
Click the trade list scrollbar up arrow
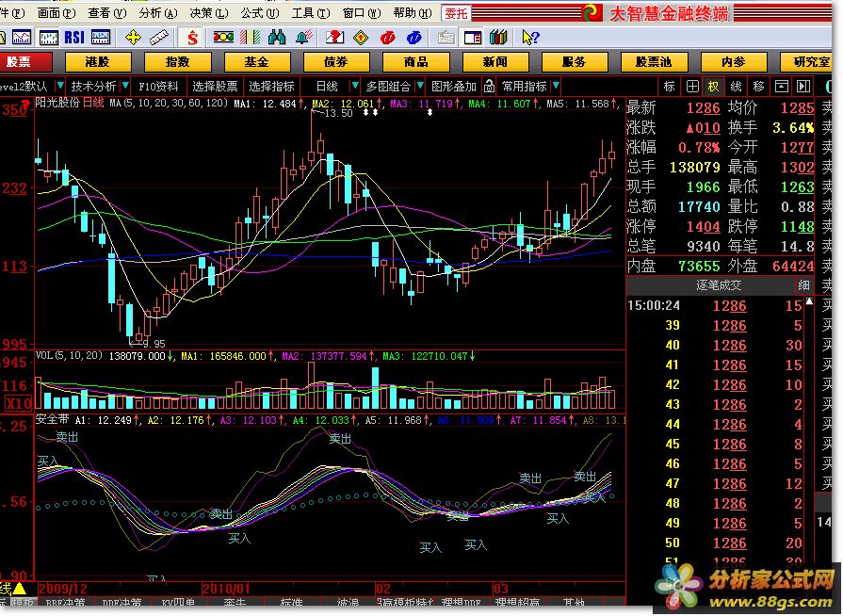[809, 302]
